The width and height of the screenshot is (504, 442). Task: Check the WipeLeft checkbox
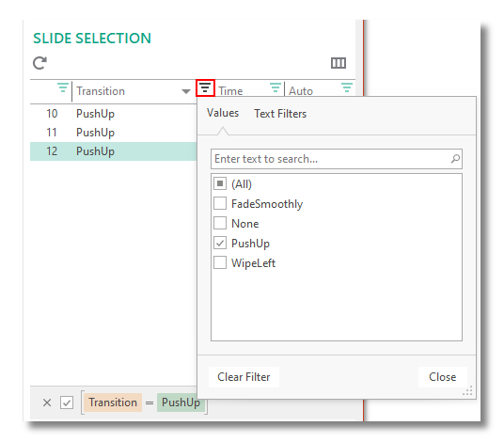pos(220,262)
